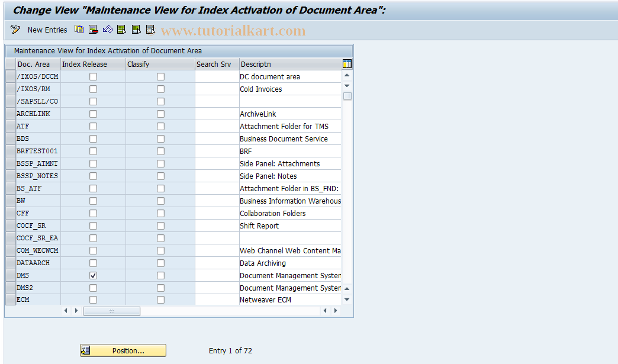618x364 pixels.
Task: Click the Index Release column header
Action: pyautogui.click(x=93, y=64)
